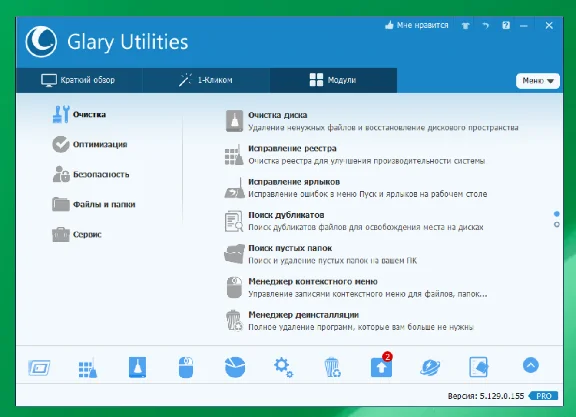The width and height of the screenshot is (576, 417).
Task: Select the Файлы и папки category
Action: point(94,204)
